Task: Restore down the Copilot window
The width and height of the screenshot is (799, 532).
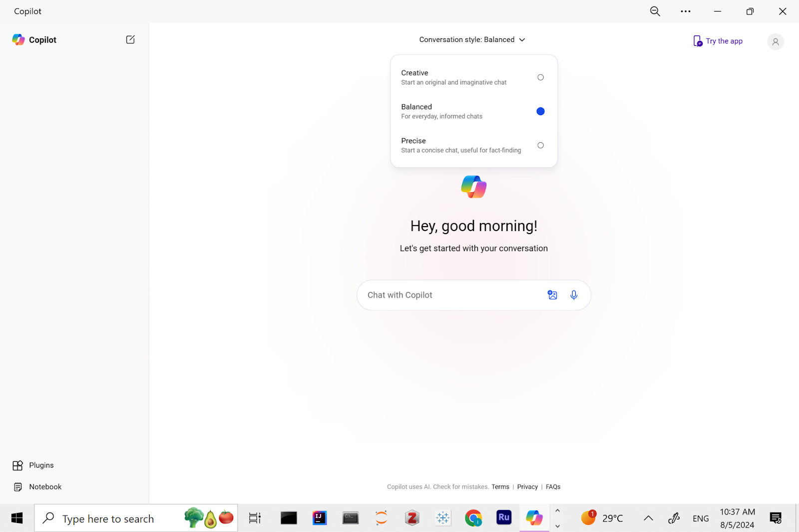Action: tap(750, 11)
